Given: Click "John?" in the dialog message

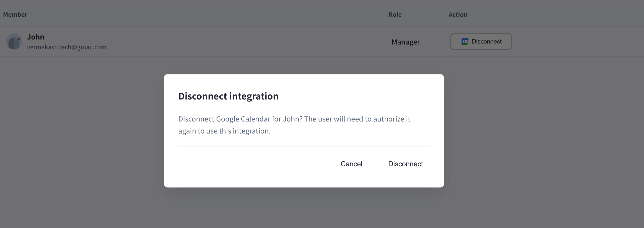Looking at the screenshot, I should coord(293,119).
